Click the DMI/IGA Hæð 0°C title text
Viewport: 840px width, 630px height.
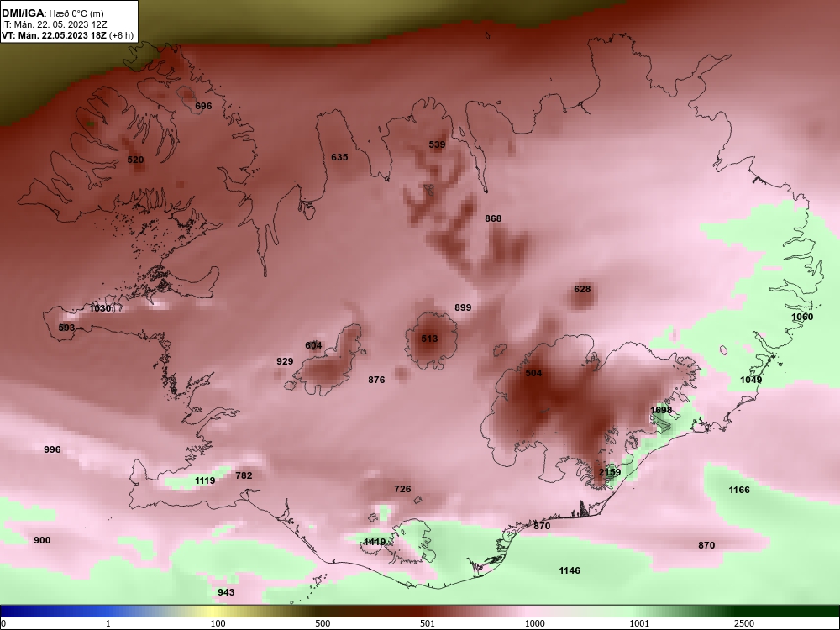pos(52,13)
